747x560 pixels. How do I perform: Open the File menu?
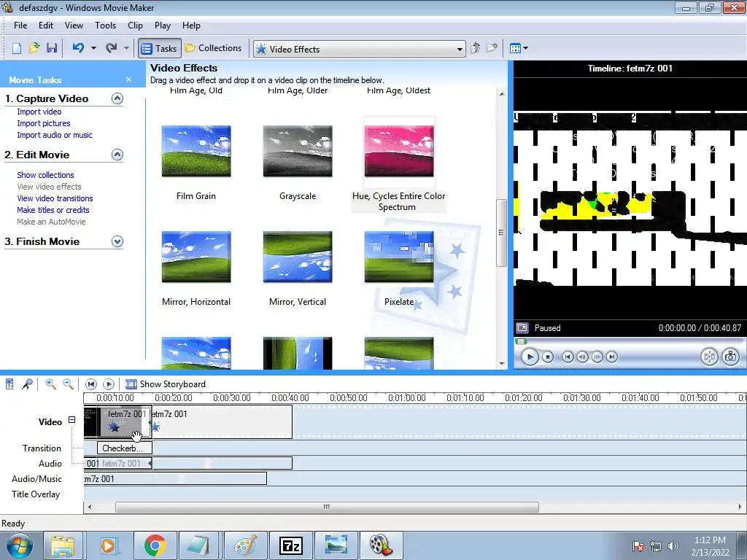[x=20, y=26]
